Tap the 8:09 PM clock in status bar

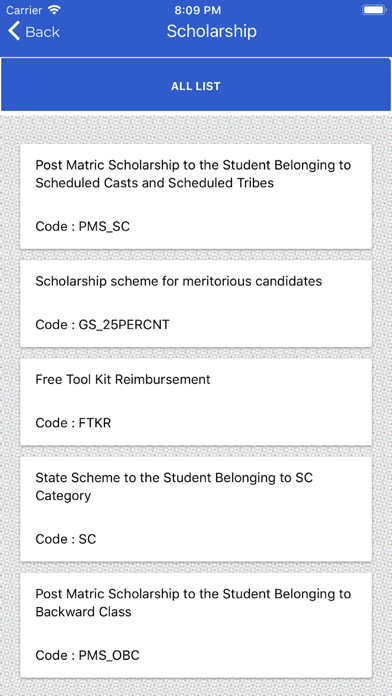196,10
